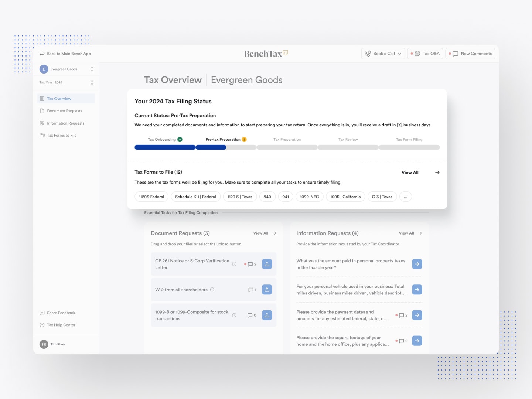Select the 941 form chip
532x399 pixels.
coord(286,197)
